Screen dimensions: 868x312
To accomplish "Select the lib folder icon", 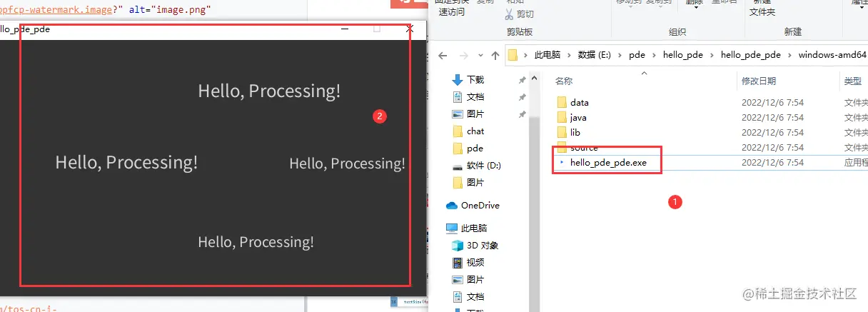I will (x=562, y=132).
